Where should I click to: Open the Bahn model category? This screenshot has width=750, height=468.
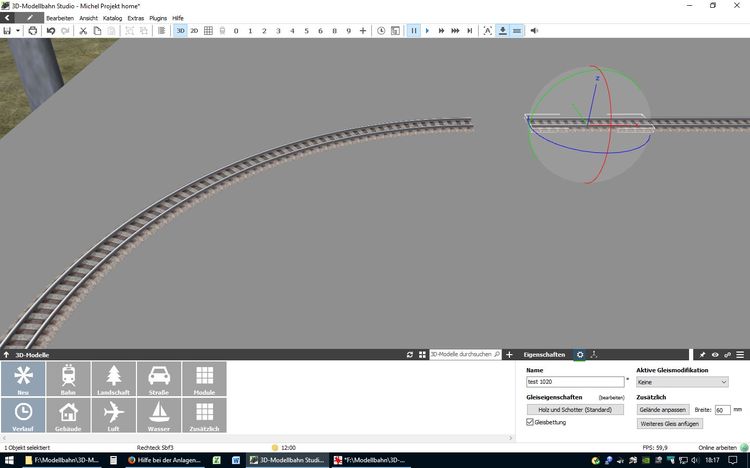(68, 379)
